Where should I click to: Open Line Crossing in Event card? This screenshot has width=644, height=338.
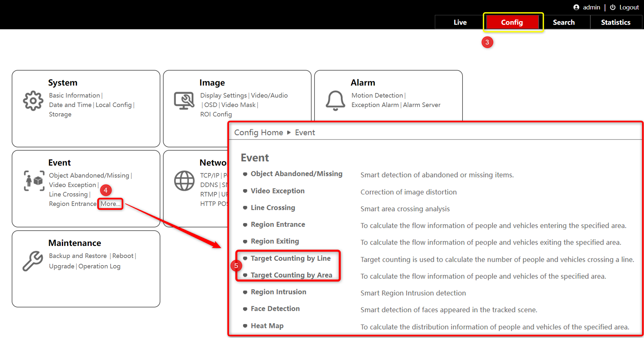[x=68, y=194]
